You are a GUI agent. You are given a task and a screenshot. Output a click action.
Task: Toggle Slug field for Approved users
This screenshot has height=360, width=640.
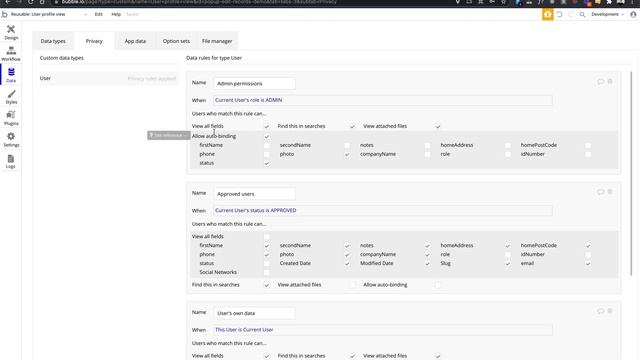[508, 263]
